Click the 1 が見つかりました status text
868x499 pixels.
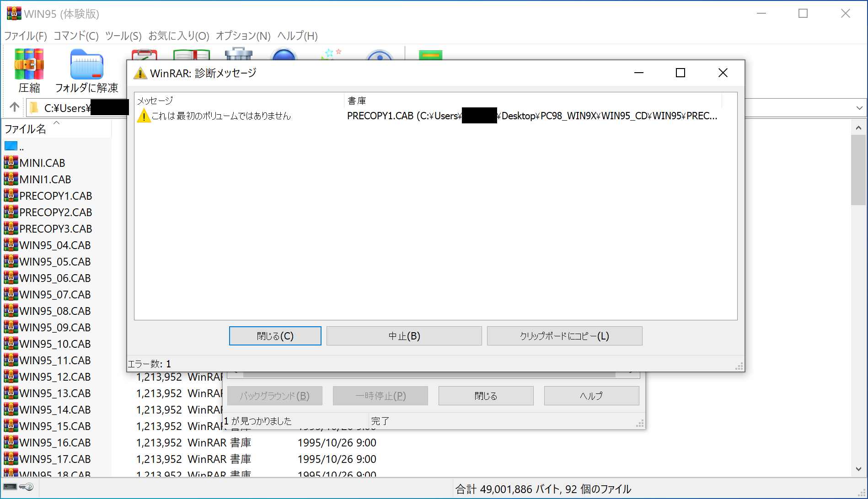coord(258,421)
